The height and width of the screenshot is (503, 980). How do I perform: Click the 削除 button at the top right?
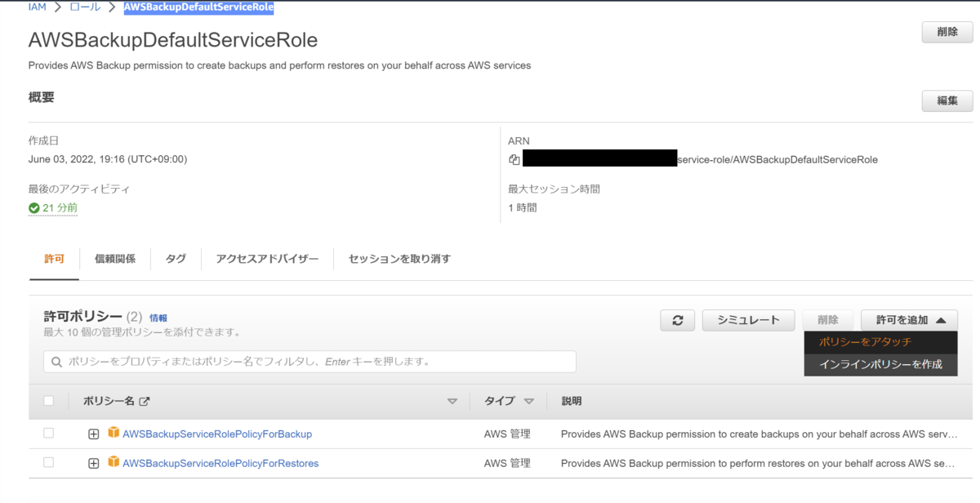(947, 32)
